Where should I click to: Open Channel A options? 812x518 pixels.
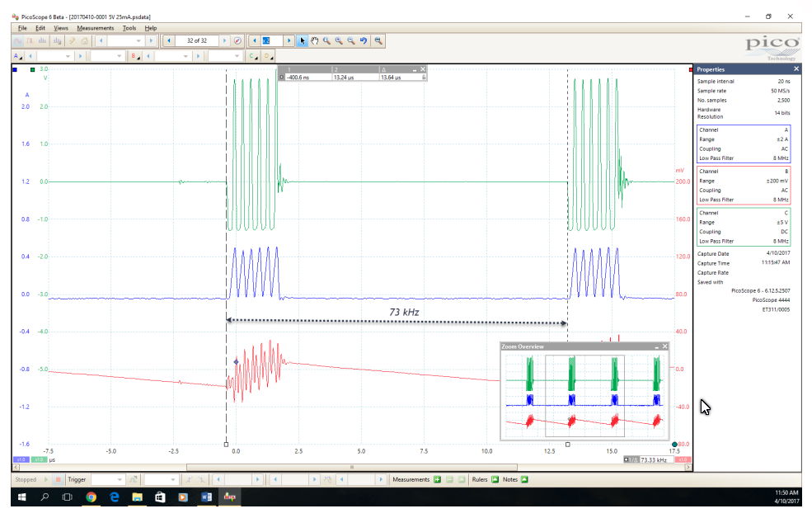(x=17, y=56)
